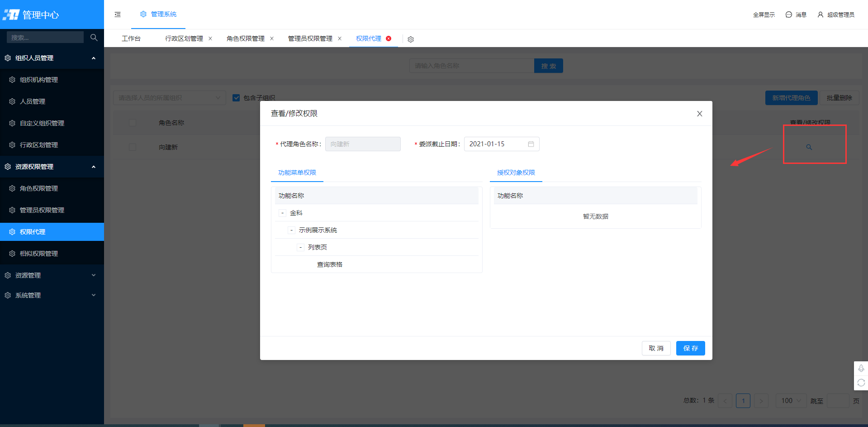Click the search magnifier in sidebar

tap(94, 38)
